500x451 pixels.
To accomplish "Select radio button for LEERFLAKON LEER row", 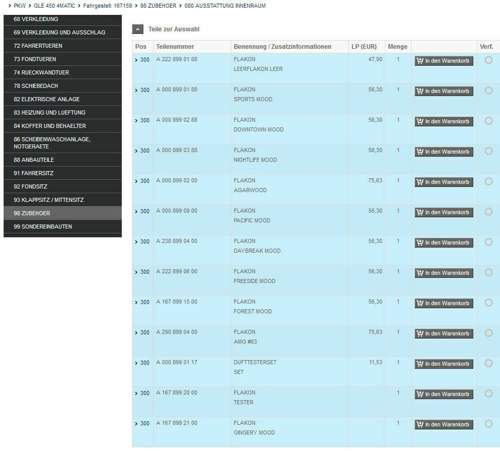I will (x=489, y=60).
